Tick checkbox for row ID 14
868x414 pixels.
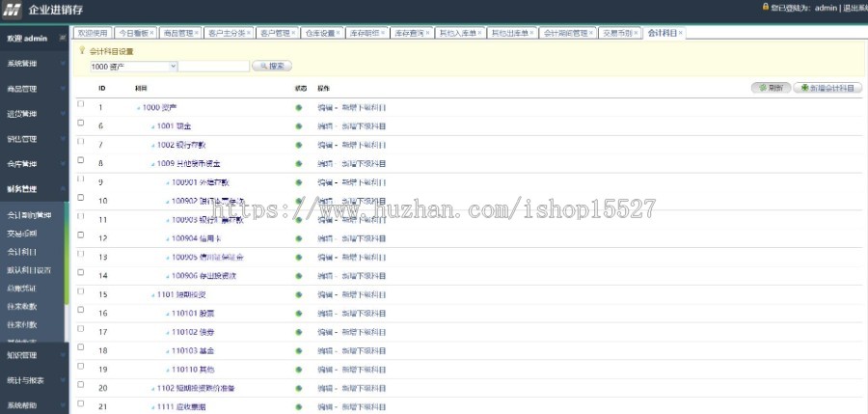coord(81,272)
